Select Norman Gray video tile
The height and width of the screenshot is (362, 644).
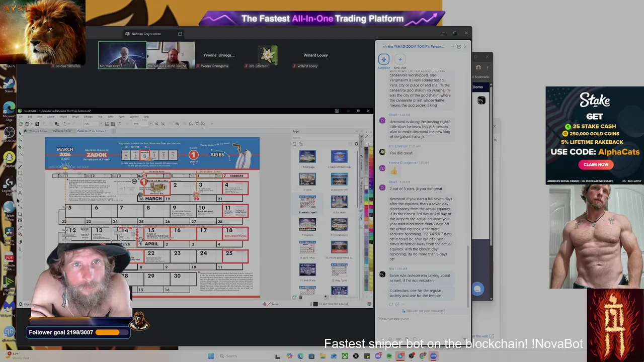tap(122, 55)
